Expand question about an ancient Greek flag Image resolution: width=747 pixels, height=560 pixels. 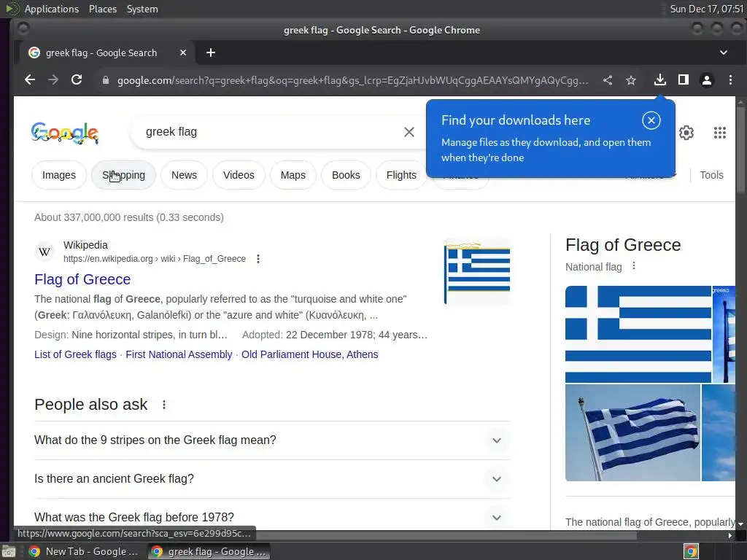[x=272, y=479]
